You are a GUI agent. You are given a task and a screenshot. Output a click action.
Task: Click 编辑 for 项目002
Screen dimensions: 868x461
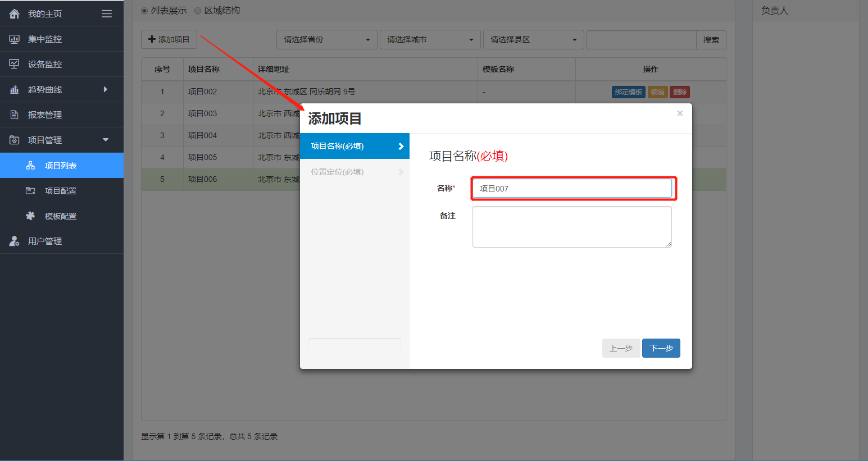[657, 92]
